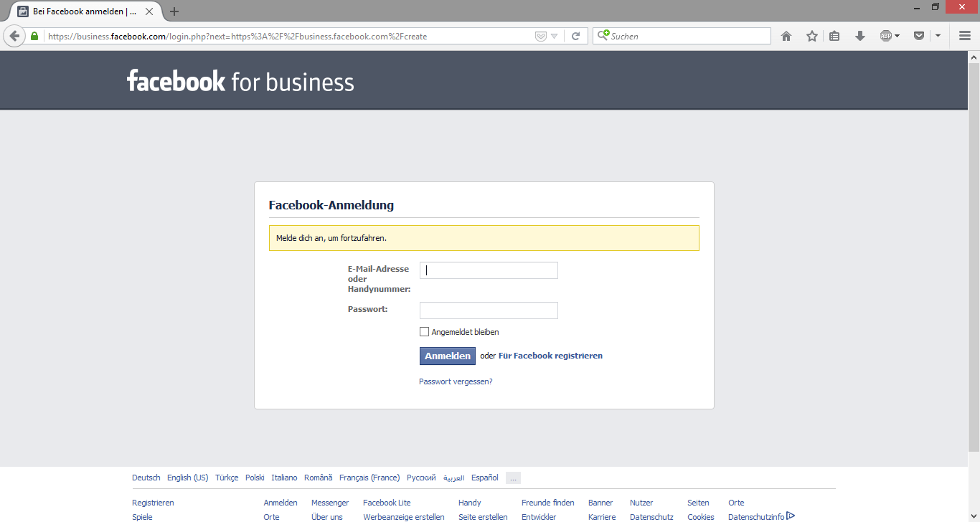Screen dimensions: 980x522
Task: Open the Karriere footer link
Action: (x=602, y=516)
